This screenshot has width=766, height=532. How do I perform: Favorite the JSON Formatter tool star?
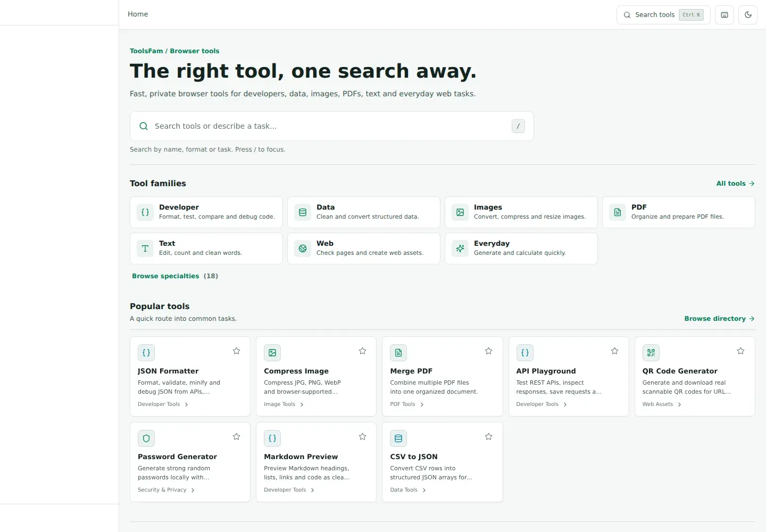(236, 351)
